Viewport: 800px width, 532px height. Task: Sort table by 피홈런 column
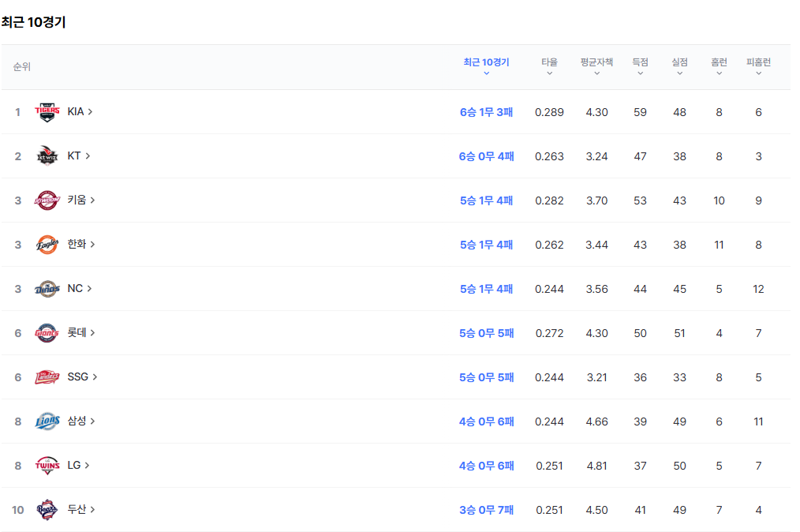pyautogui.click(x=759, y=66)
